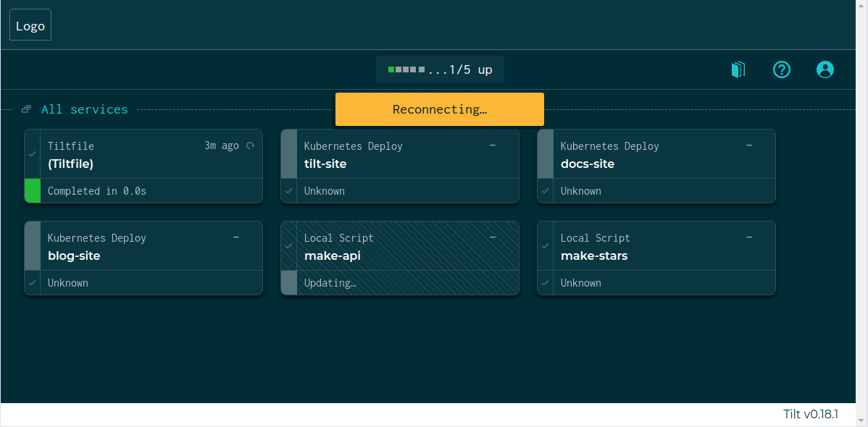Open the snapshot pages icon

pyautogui.click(x=738, y=69)
